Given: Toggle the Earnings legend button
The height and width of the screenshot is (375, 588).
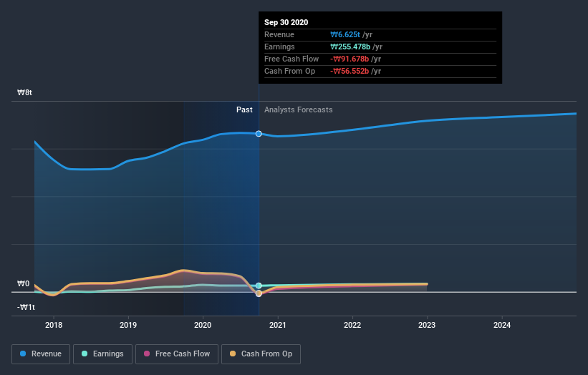Looking at the screenshot, I should pos(102,354).
